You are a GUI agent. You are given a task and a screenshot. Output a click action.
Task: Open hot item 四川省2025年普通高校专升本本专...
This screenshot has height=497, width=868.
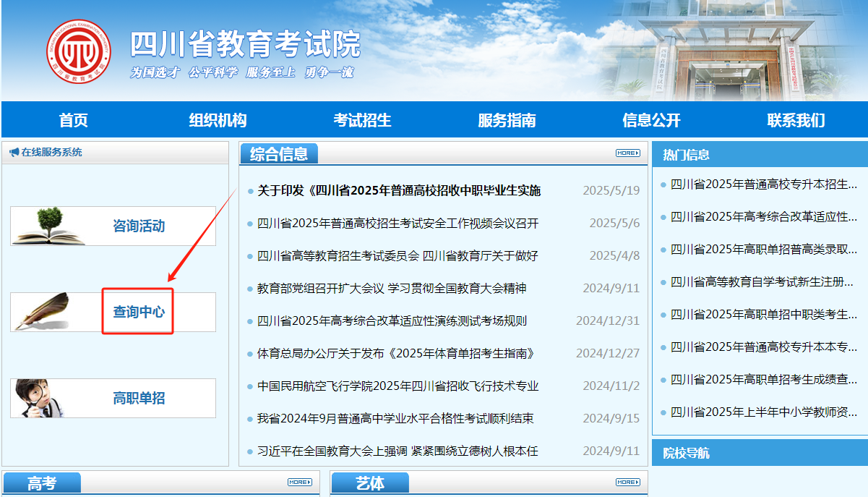point(764,347)
